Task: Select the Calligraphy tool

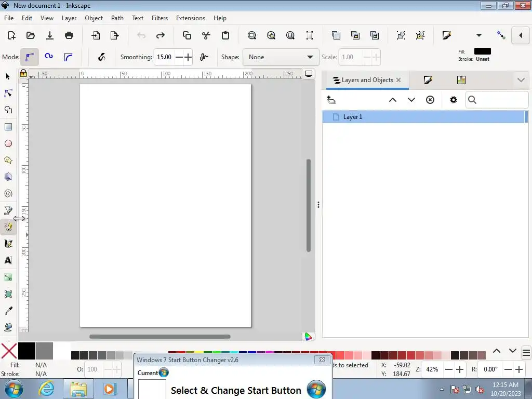Action: (8, 244)
